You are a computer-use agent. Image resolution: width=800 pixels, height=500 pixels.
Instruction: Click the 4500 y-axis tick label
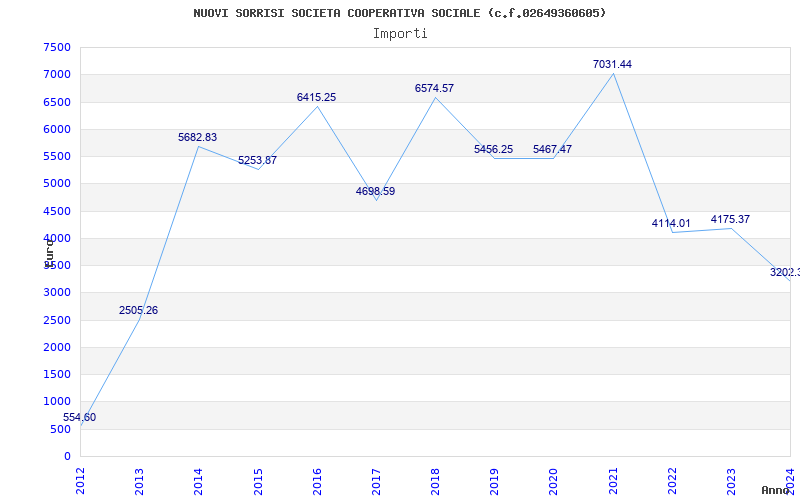click(57, 211)
